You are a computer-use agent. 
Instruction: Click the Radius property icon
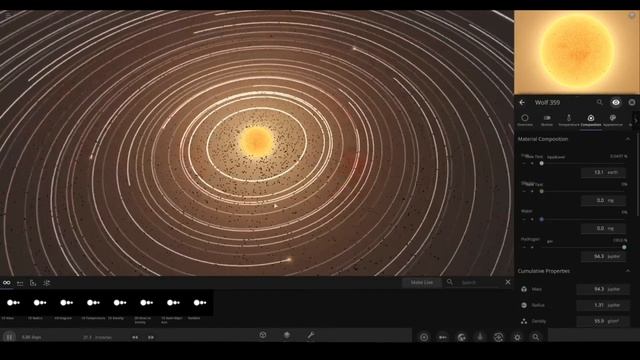click(524, 305)
